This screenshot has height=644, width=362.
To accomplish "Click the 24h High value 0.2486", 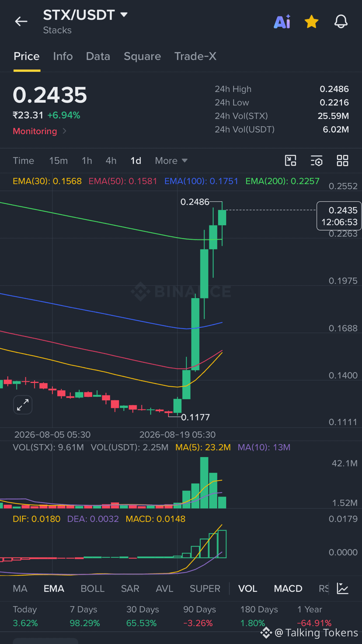I will coord(334,89).
